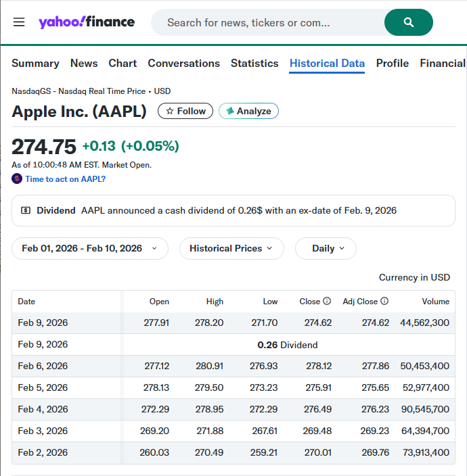467x476 pixels.
Task: Click the +0.13 (+0.05%) price change
Action: (131, 146)
